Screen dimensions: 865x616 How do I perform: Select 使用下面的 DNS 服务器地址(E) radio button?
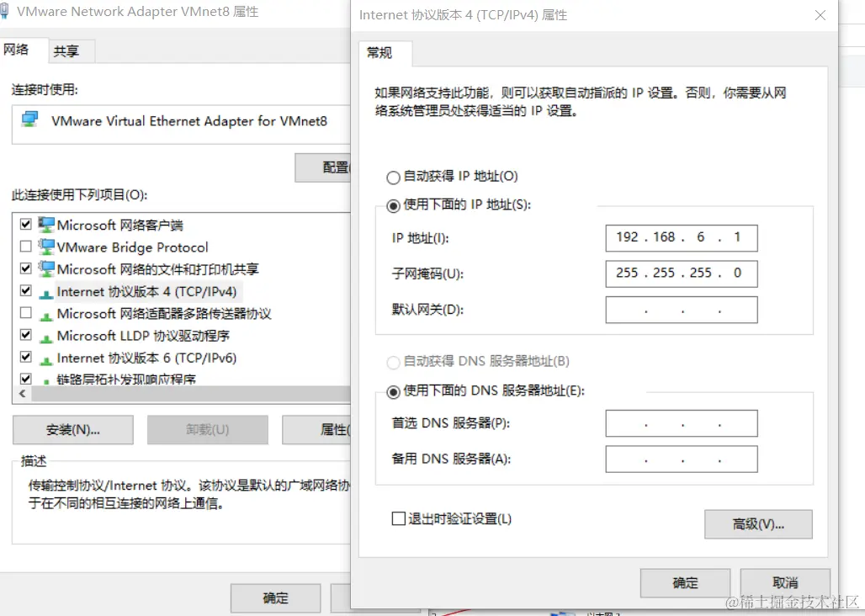click(393, 391)
